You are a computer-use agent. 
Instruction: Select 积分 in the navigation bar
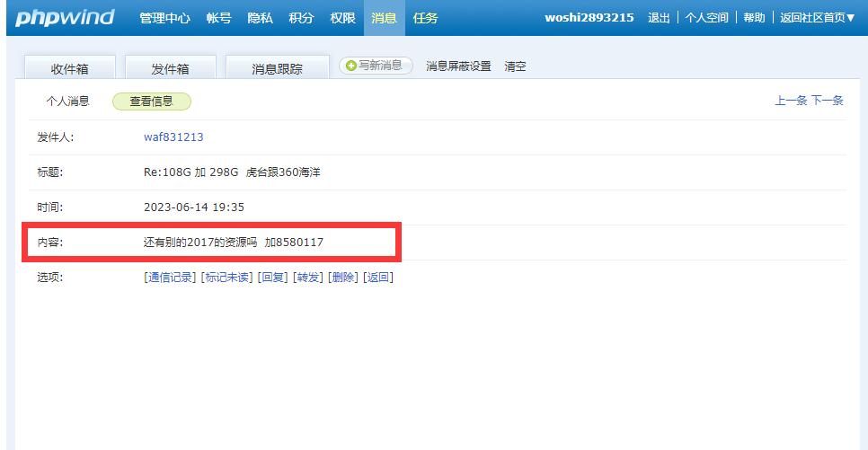click(x=301, y=18)
